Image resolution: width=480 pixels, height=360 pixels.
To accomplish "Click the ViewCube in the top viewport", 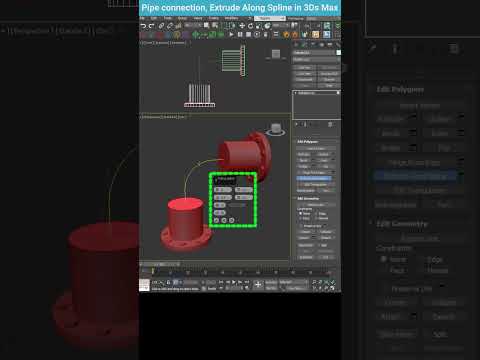I will [276, 54].
